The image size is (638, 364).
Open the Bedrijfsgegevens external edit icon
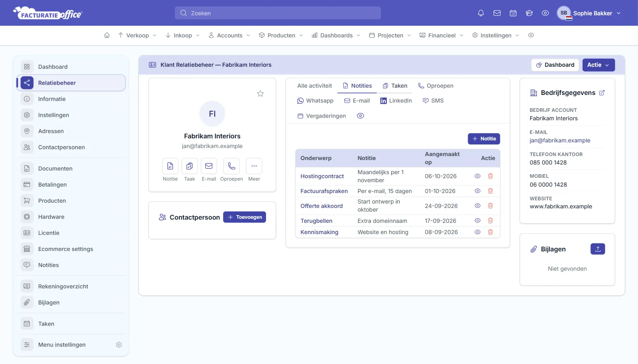point(602,93)
